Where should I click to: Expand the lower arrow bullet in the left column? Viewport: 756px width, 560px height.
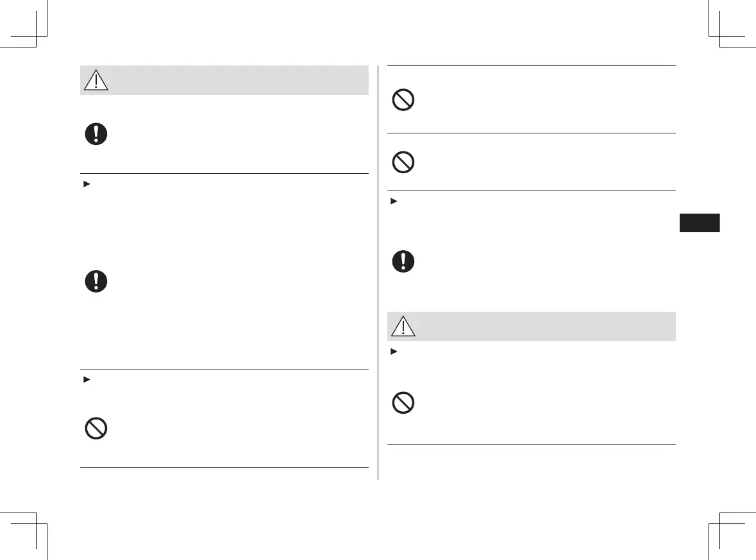tap(85, 380)
